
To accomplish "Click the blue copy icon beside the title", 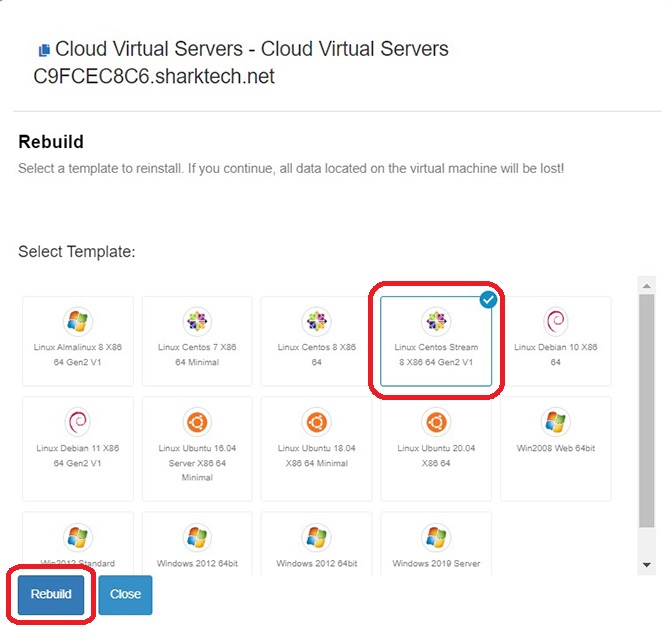I will pyautogui.click(x=44, y=50).
